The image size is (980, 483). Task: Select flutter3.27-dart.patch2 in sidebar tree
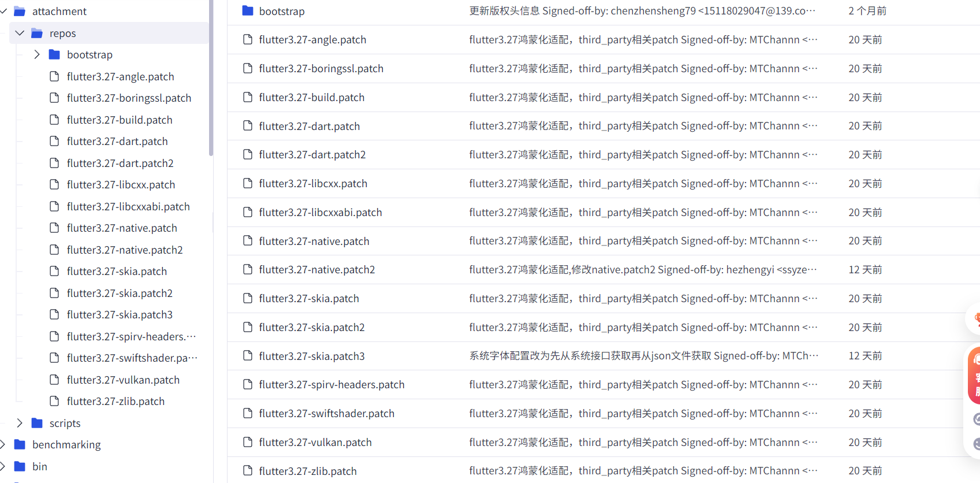point(120,163)
